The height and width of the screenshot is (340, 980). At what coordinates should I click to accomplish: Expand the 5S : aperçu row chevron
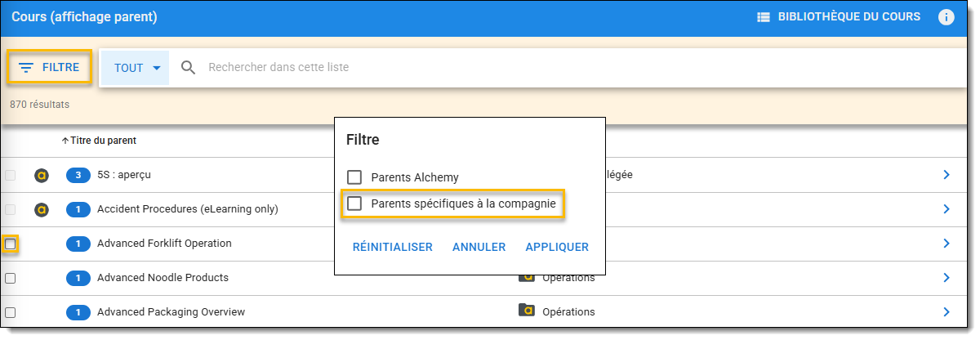947,174
